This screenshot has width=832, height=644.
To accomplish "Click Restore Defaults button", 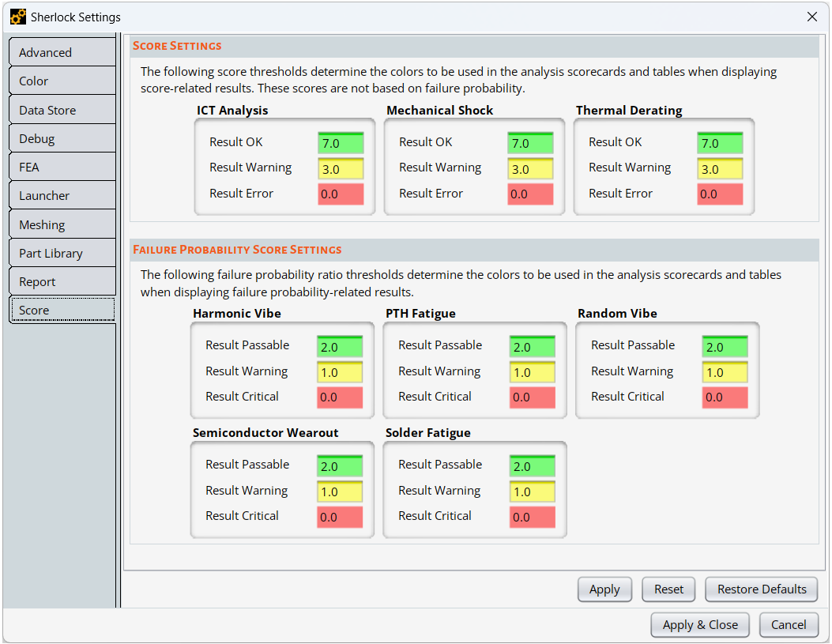I will (762, 589).
